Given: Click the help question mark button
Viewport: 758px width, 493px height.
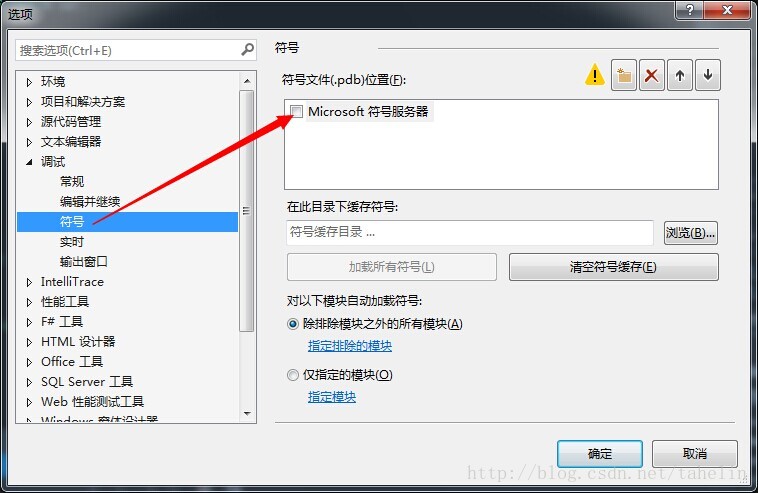Looking at the screenshot, I should (689, 10).
